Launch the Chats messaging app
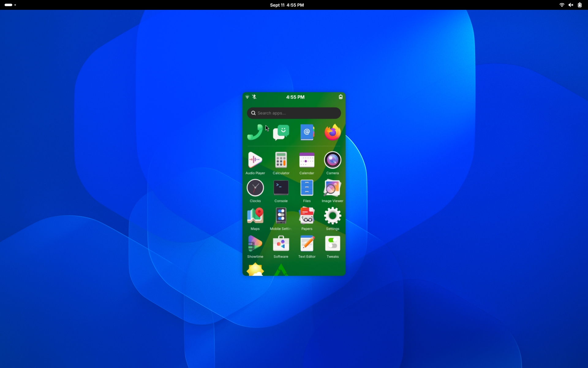The width and height of the screenshot is (588, 368). (x=281, y=132)
